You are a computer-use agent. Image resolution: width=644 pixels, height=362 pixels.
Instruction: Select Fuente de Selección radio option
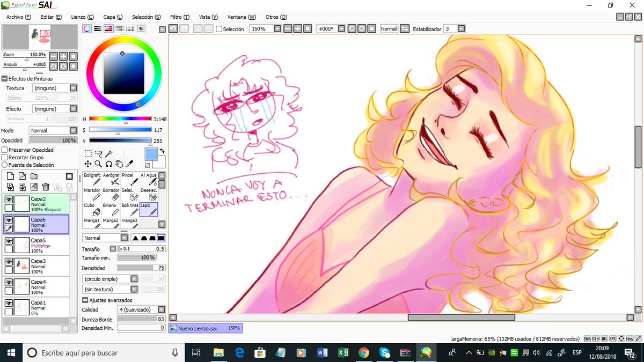[4, 165]
